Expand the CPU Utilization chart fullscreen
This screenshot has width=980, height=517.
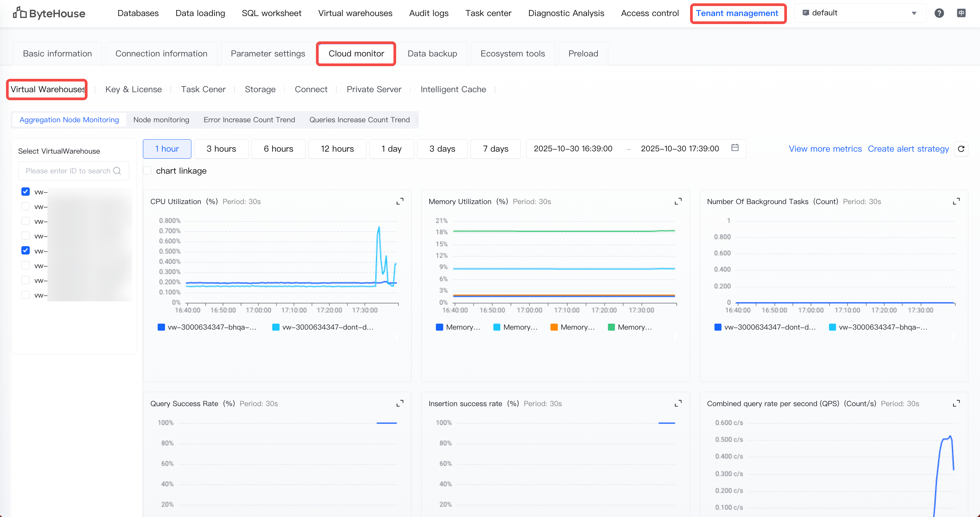click(x=400, y=201)
